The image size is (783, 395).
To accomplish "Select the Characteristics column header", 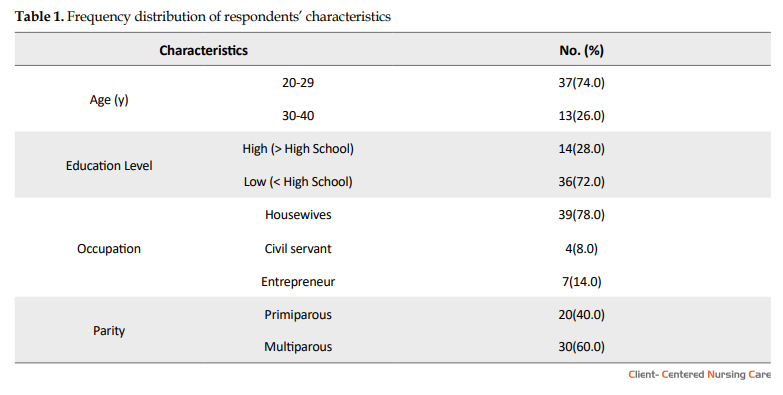I will [203, 50].
